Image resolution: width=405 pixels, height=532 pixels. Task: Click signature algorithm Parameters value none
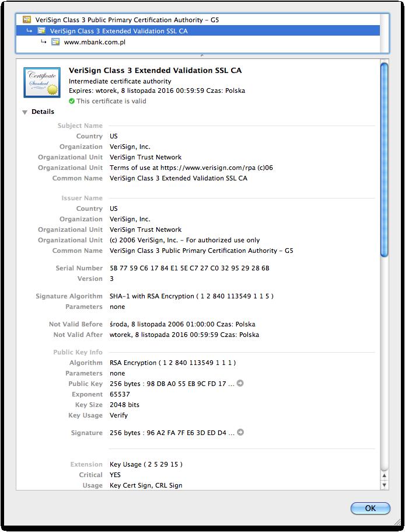point(117,307)
